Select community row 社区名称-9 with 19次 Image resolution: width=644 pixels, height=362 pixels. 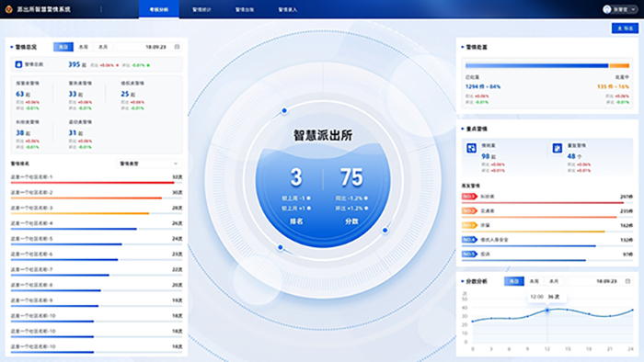[97, 302]
